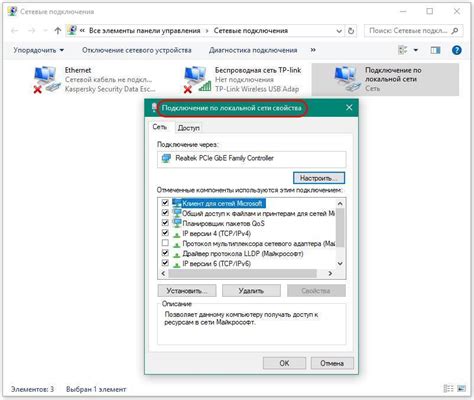Switch to the Доступ tab

pos(189,128)
